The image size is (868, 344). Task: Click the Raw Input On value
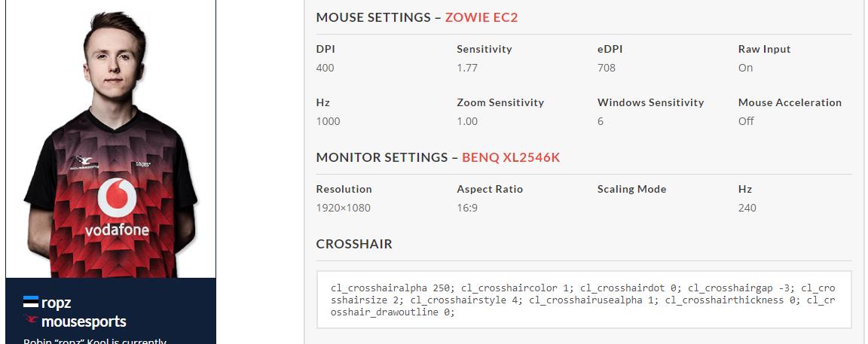coord(745,68)
